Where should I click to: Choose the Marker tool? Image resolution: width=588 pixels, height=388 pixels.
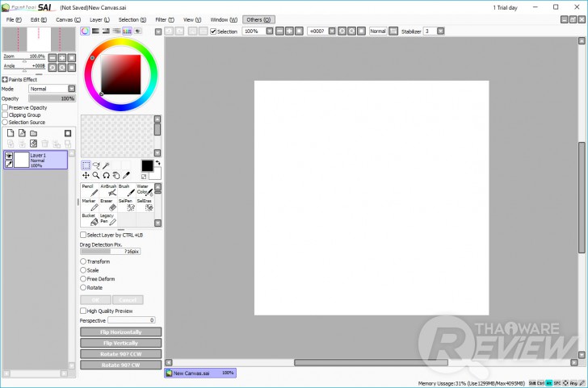[90, 205]
